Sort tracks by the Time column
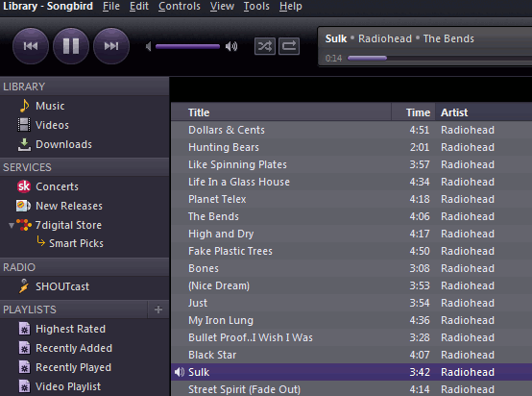The image size is (532, 396). tap(413, 112)
